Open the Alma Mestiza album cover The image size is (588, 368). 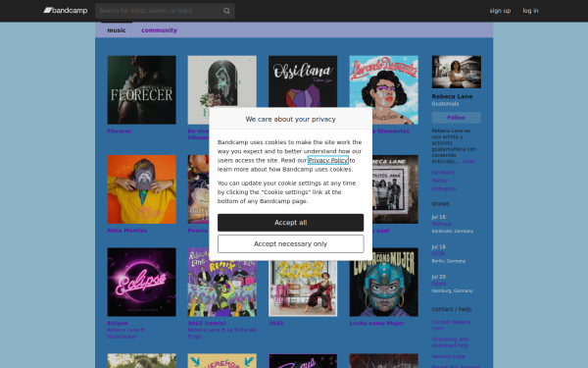click(x=142, y=189)
